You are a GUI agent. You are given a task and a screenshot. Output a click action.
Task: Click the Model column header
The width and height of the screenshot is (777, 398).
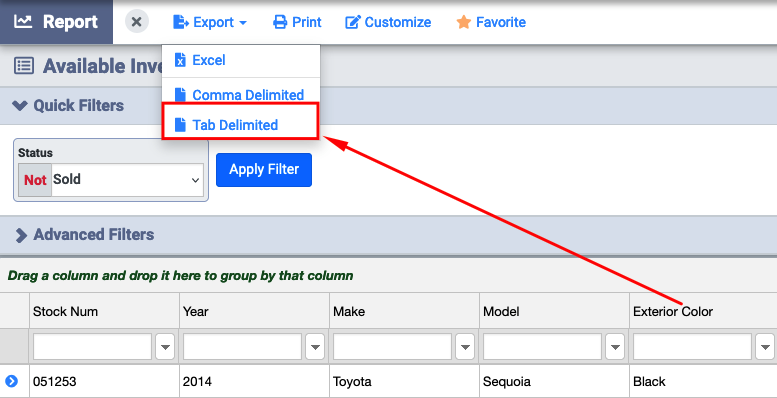coord(555,311)
